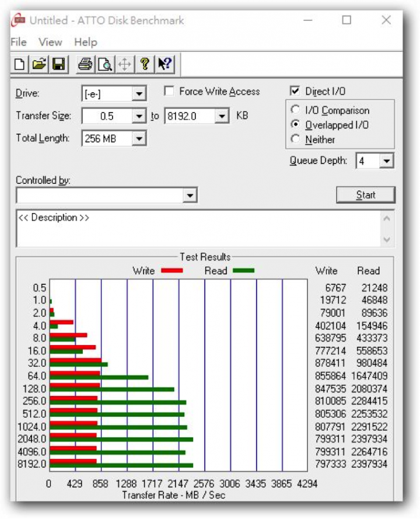
Task: Click the Start button
Action: click(366, 195)
